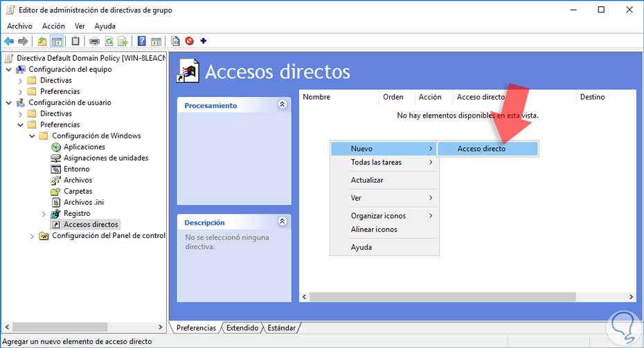Select Configuración del Panel de control
This screenshot has width=644, height=348.
pyautogui.click(x=109, y=235)
